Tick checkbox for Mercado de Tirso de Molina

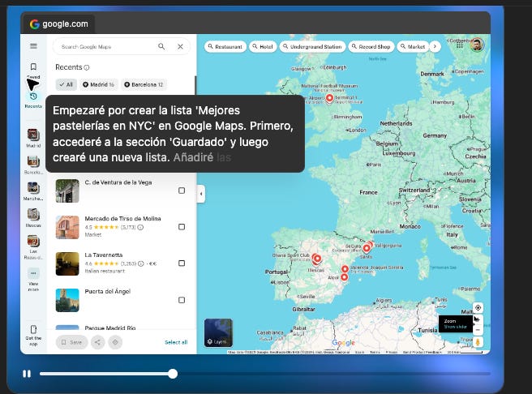182,227
